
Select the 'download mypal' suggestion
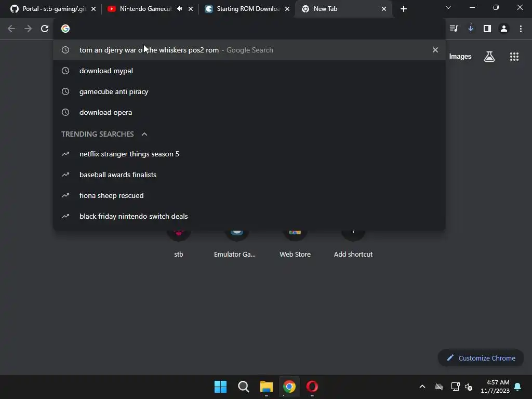[249, 71]
